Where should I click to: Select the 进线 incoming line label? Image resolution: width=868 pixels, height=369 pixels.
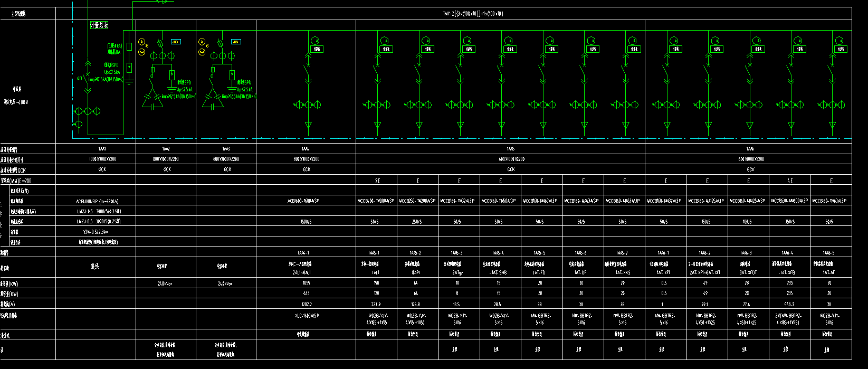[94, 267]
